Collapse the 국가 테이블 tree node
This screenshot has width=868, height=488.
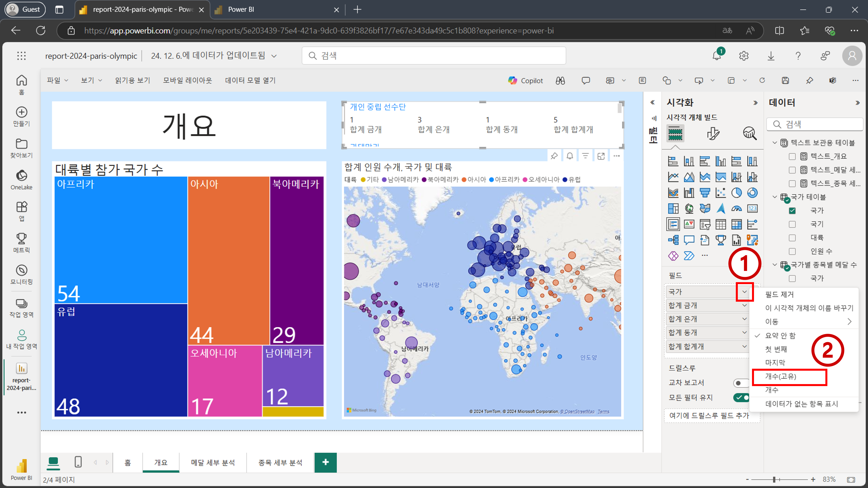775,197
